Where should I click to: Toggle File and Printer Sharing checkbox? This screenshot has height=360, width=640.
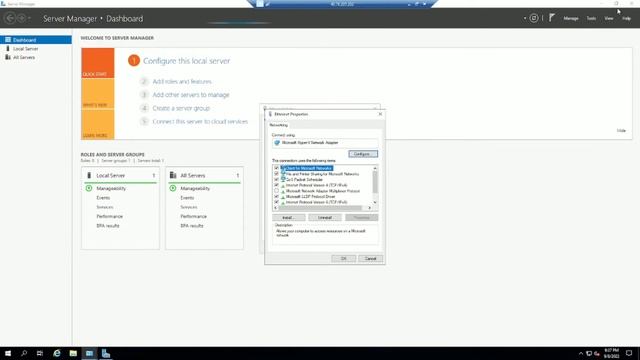coord(276,174)
